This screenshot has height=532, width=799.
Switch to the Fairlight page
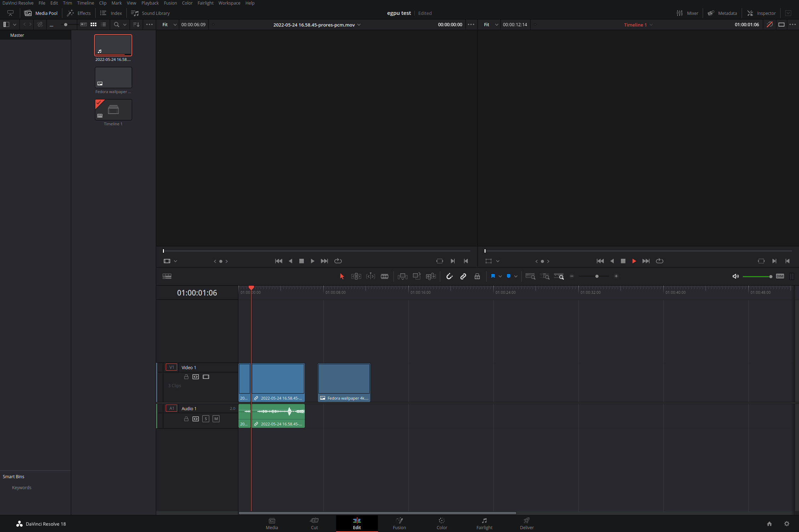tap(484, 524)
